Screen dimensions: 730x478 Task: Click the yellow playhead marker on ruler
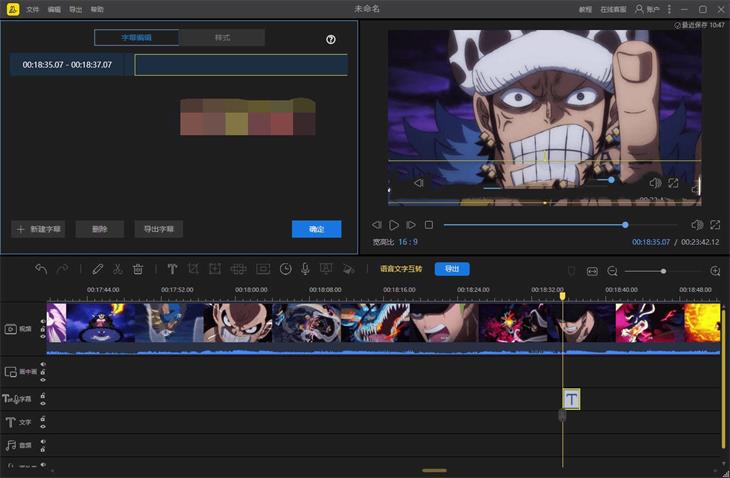click(562, 296)
